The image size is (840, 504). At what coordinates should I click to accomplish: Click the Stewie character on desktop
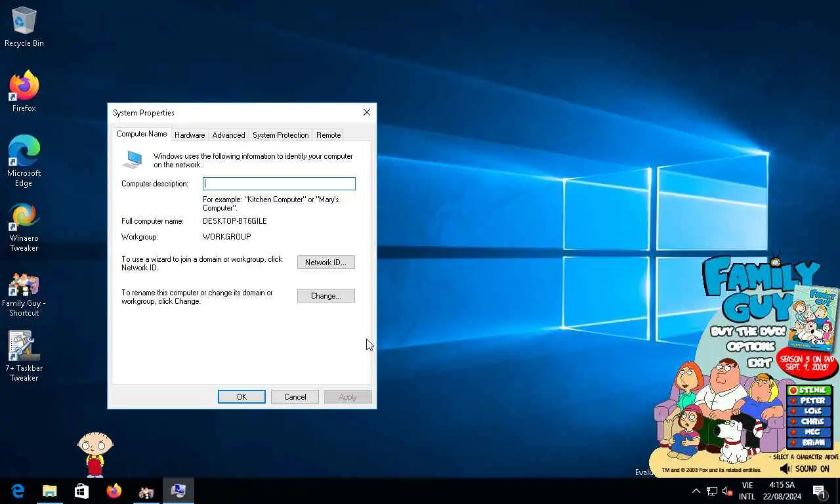(95, 453)
